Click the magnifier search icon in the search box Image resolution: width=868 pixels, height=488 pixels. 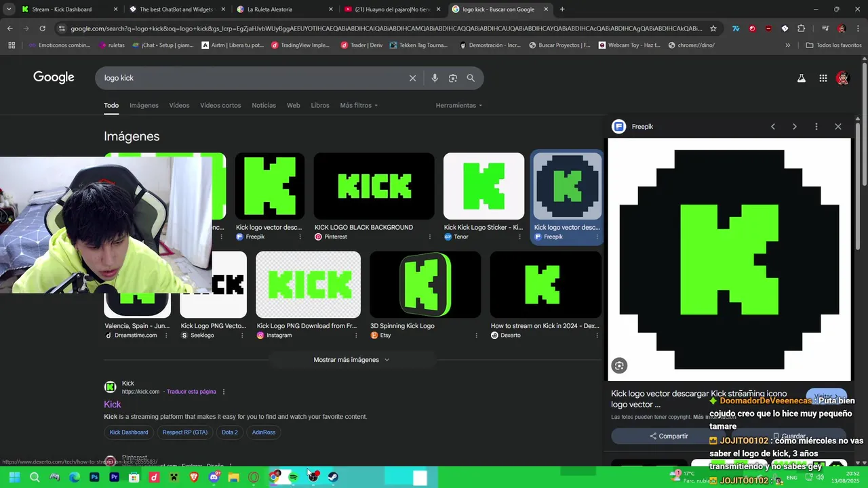(x=471, y=78)
